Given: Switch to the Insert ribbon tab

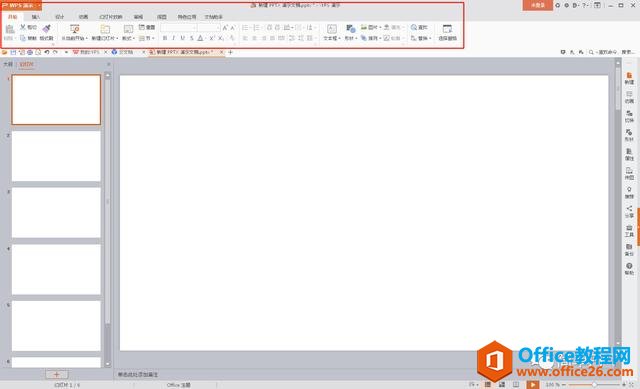Looking at the screenshot, I should click(36, 17).
